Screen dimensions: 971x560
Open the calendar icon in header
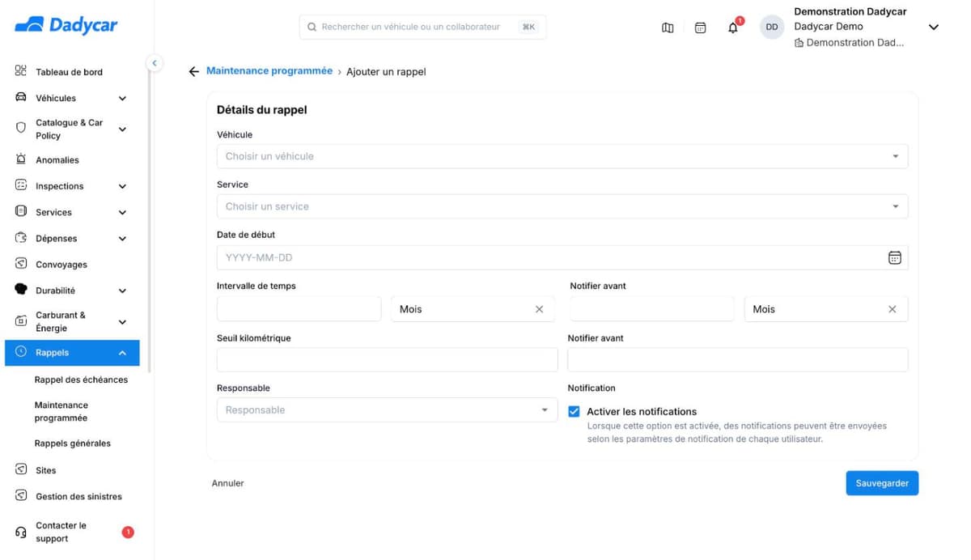coord(701,28)
